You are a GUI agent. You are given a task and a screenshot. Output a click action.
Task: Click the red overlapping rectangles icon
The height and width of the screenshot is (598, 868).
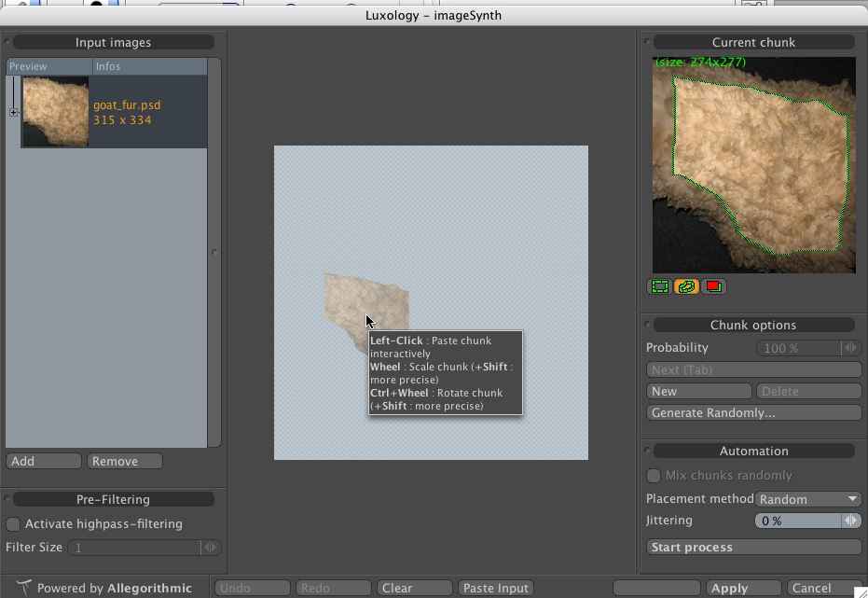(714, 286)
